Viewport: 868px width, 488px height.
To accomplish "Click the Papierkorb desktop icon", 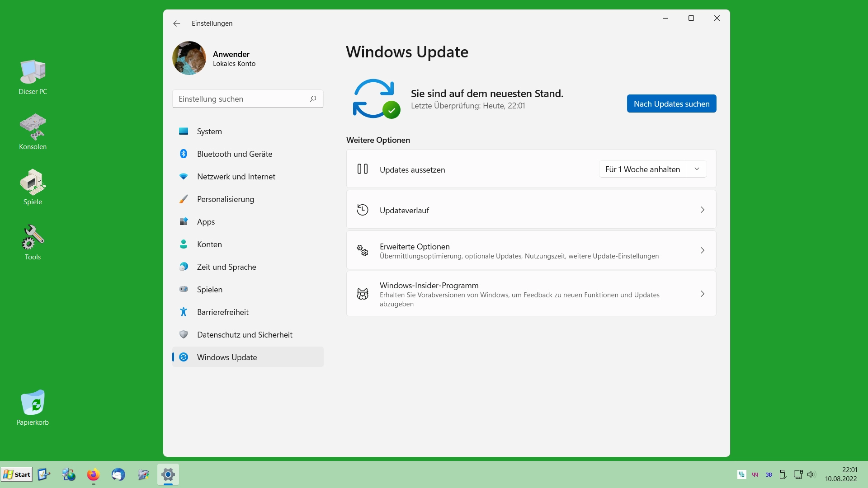I will coord(33,408).
